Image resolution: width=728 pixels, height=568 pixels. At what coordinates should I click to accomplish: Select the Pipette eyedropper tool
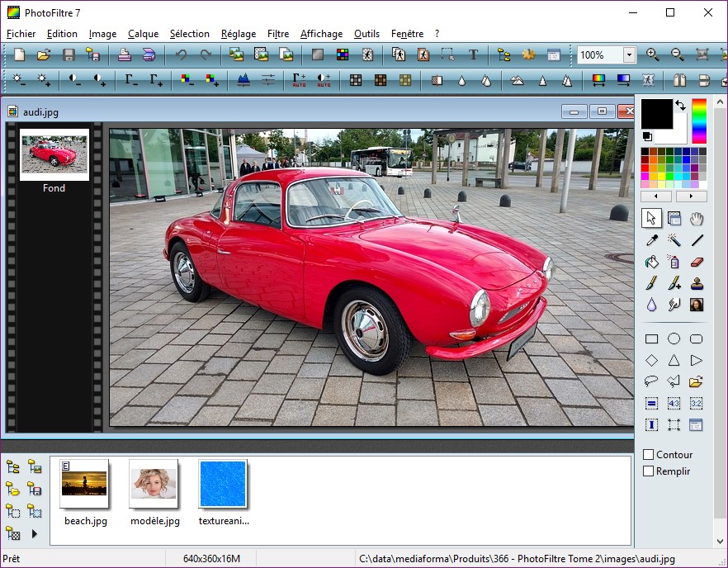[651, 240]
